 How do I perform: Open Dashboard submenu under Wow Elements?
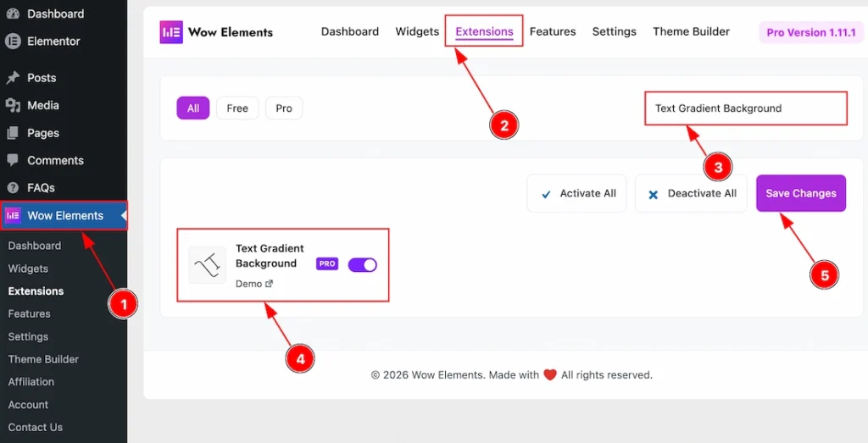pos(34,246)
